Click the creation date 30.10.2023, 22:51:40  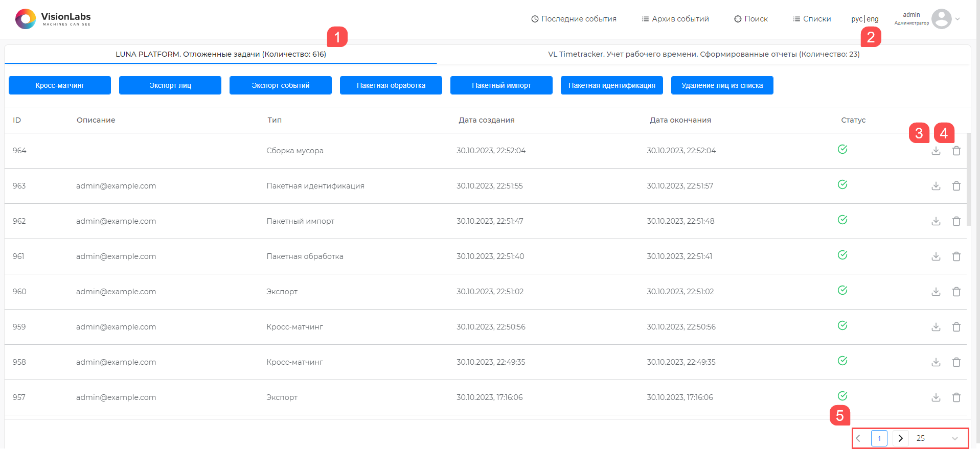click(x=490, y=256)
